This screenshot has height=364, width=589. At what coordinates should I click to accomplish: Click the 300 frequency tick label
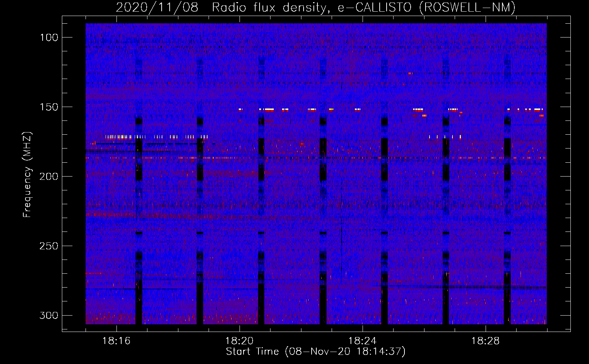pos(49,315)
